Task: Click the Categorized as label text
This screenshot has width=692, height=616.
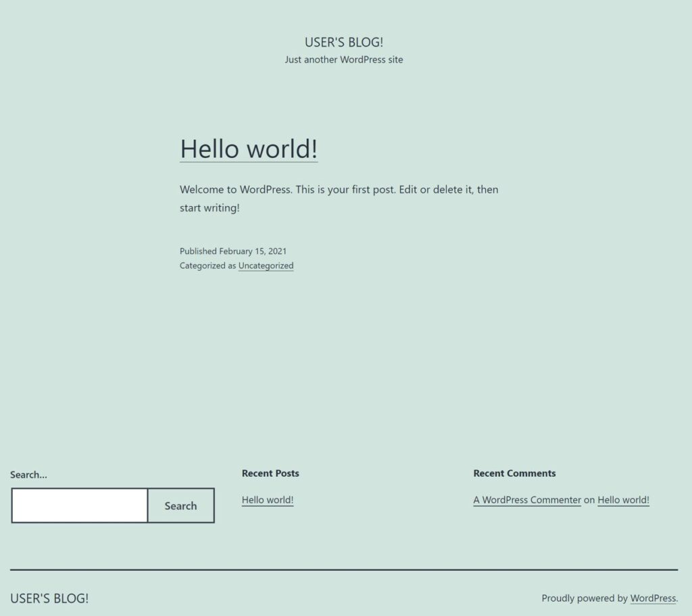Action: point(207,265)
